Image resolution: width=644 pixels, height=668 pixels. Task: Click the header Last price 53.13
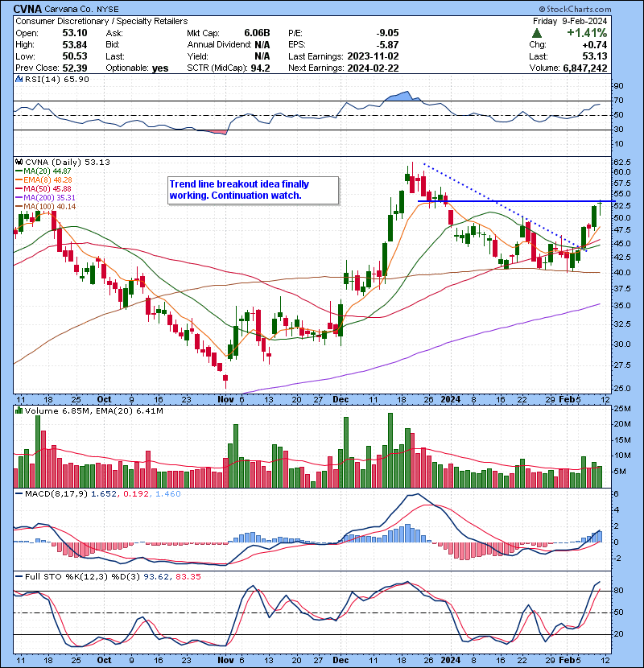click(x=595, y=56)
